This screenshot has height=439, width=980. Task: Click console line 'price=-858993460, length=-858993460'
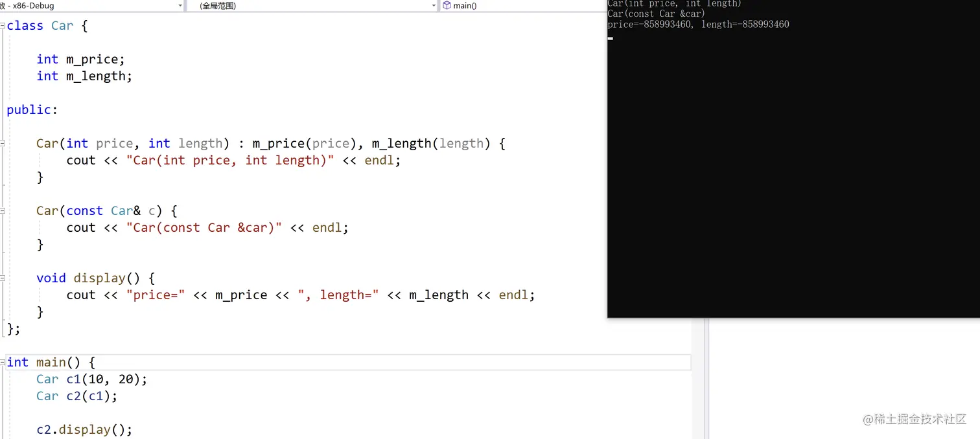[x=698, y=25]
